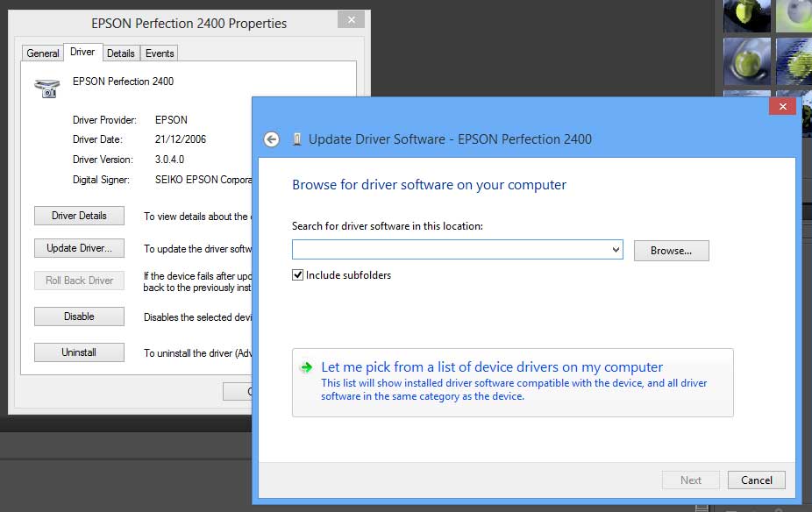Disable the selected device
Viewport: 812px width, 512px height.
pos(79,316)
